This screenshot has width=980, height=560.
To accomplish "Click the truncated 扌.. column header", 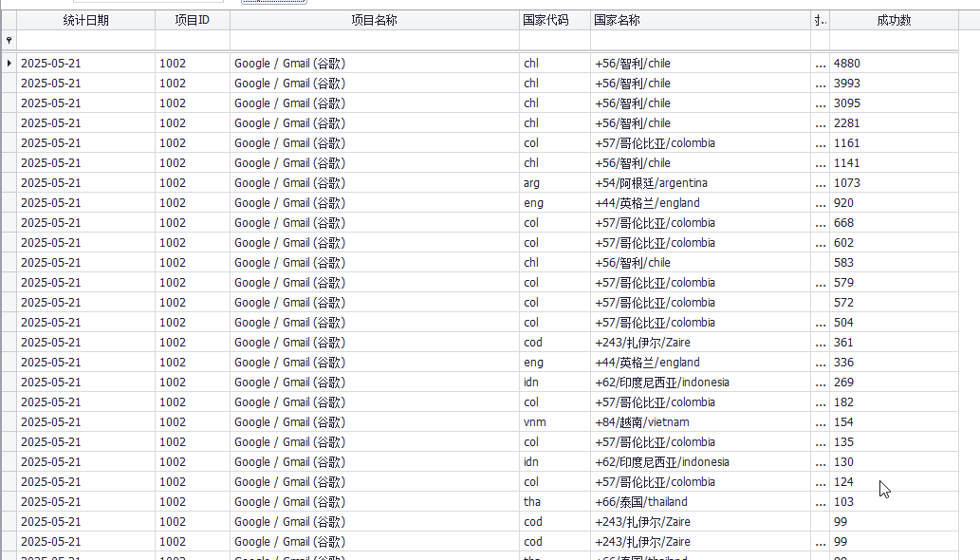I will point(820,20).
